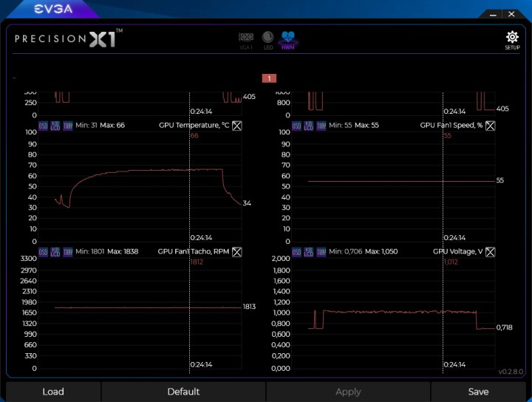This screenshot has height=402, width=532.
Task: Toggle KB LCD for GPU Temperature graph
Action: (55, 126)
